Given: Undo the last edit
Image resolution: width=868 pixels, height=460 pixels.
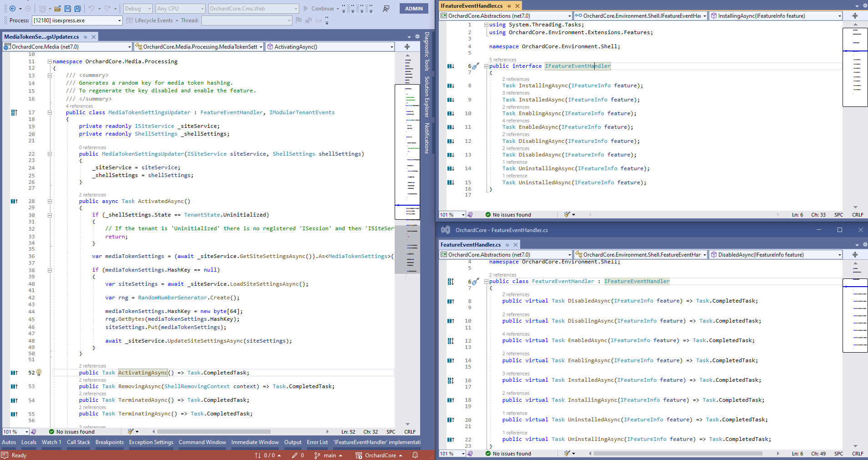Looking at the screenshot, I should (x=91, y=8).
